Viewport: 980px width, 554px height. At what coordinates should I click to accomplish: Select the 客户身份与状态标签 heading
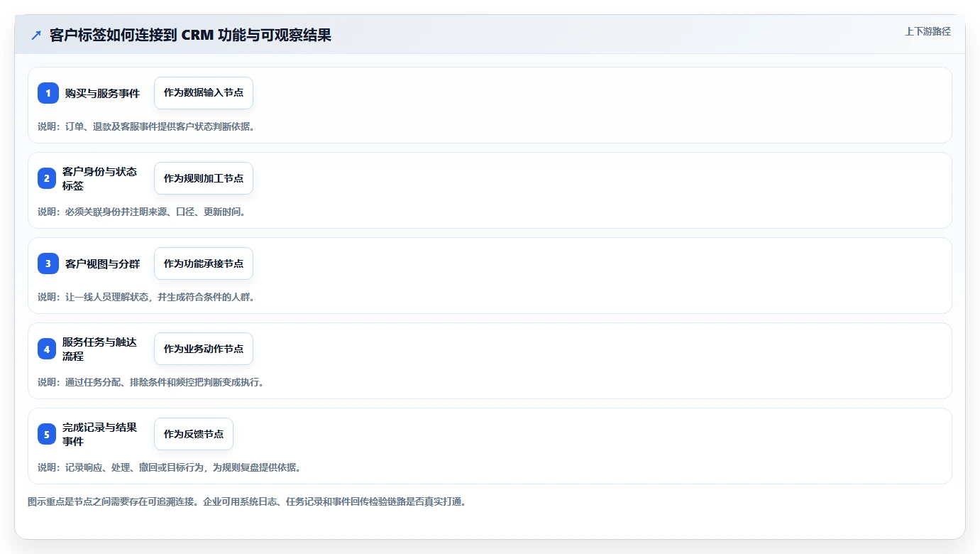click(x=100, y=178)
